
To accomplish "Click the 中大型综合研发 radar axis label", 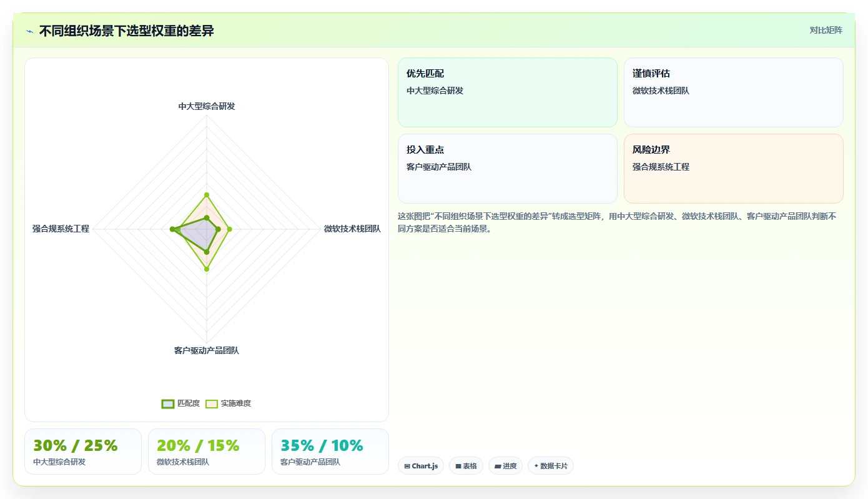I will tap(207, 106).
